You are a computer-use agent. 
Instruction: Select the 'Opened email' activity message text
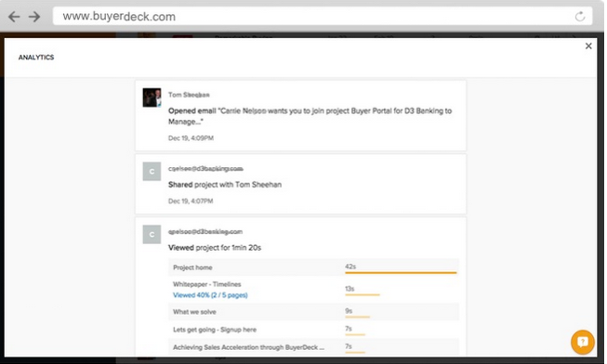[310, 116]
